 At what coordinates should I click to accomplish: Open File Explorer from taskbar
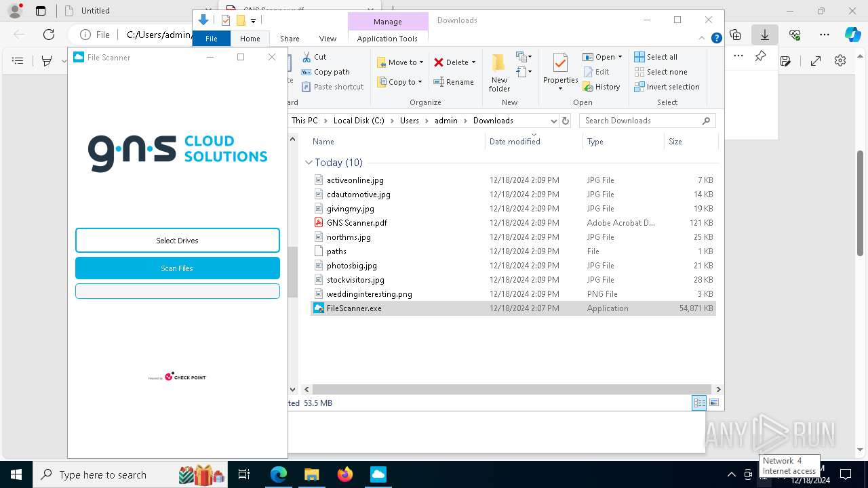point(312,474)
